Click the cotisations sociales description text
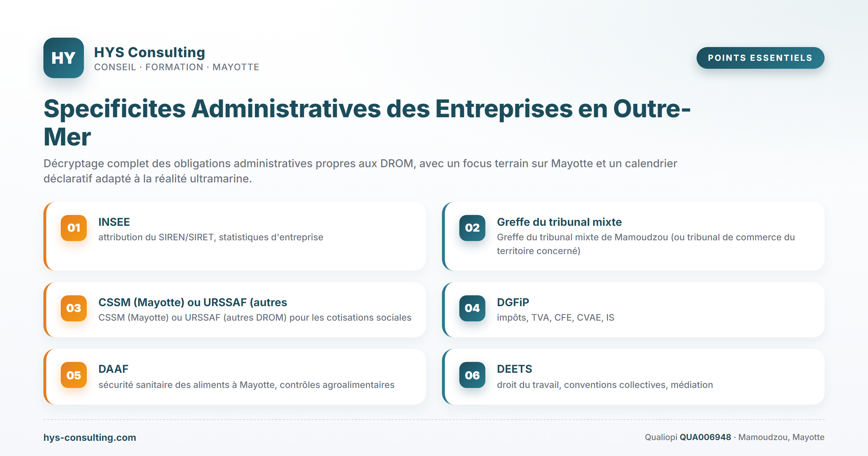This screenshot has height=456, width=868. [255, 317]
